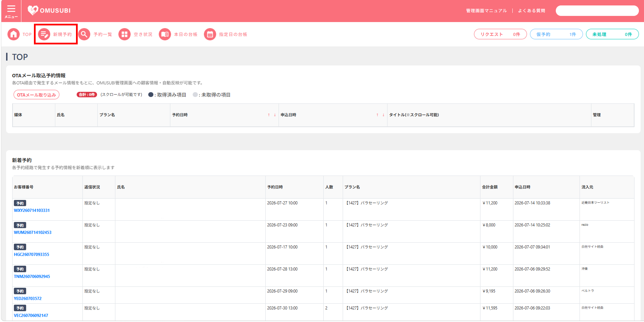Open 未処理 0件 button
This screenshot has height=322, width=644.
click(x=612, y=34)
